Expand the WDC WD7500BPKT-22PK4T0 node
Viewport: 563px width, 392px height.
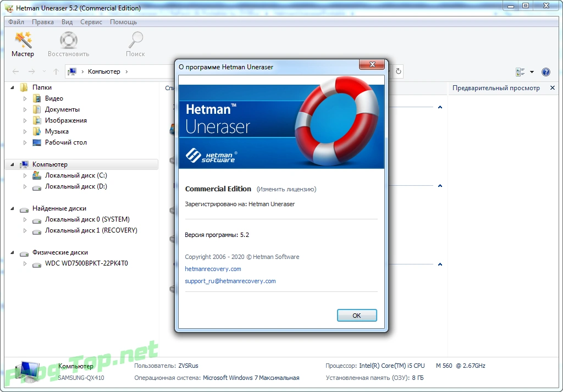[25, 263]
